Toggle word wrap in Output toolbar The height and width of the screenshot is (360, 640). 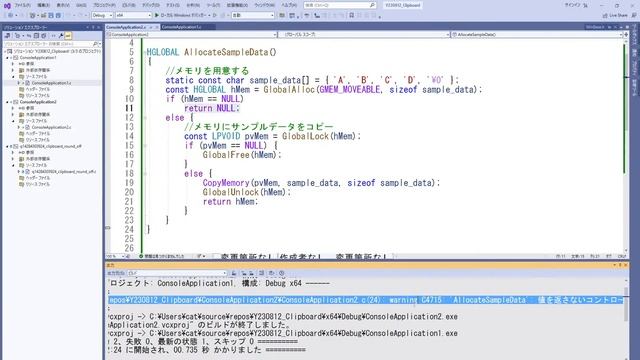point(271,273)
